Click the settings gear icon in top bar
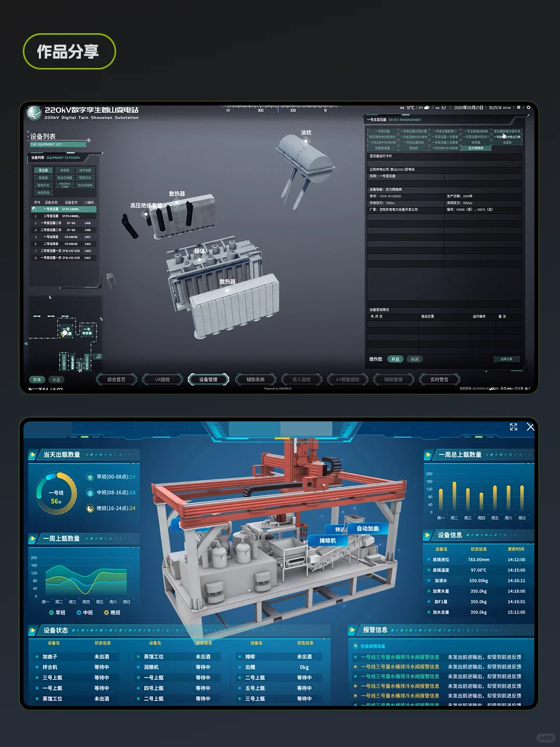Screen dimensions: 560x747 coord(528,108)
